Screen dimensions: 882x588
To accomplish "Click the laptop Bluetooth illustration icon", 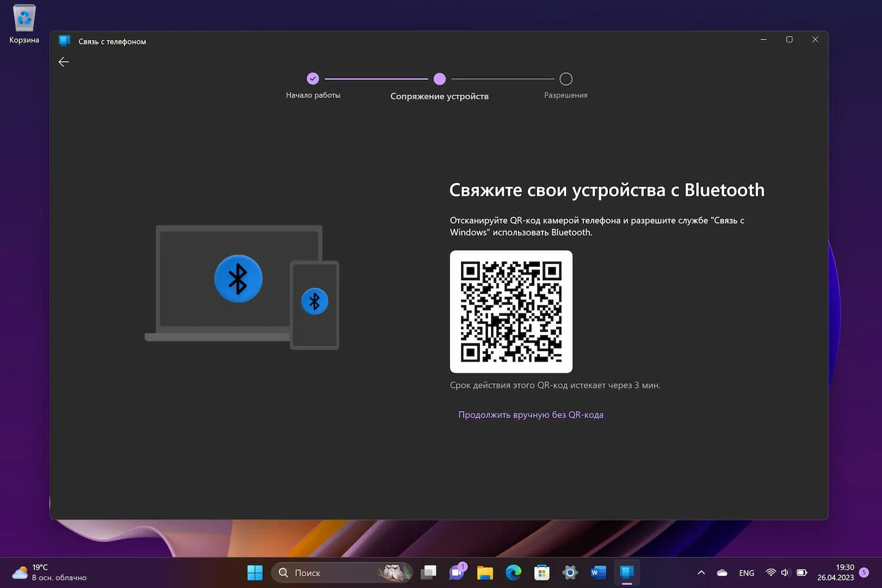I will (x=238, y=279).
